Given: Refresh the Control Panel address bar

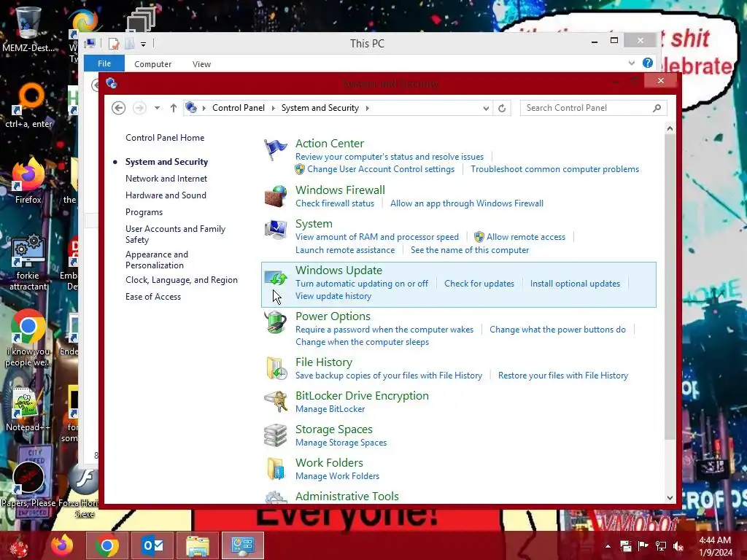Looking at the screenshot, I should coord(502,108).
